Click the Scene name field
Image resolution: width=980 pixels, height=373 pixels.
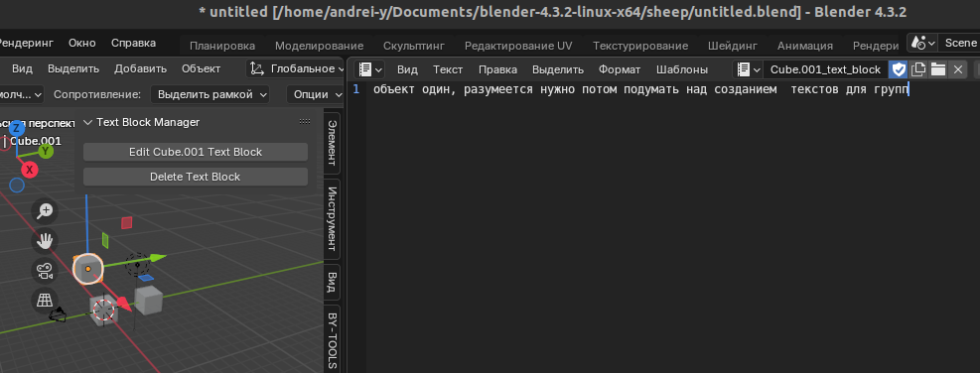click(959, 43)
